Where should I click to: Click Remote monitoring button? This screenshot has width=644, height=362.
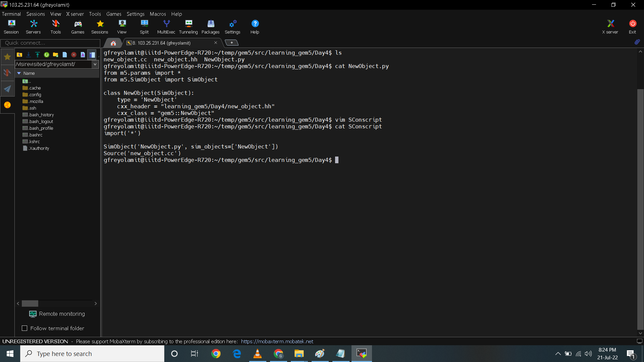coord(57,314)
